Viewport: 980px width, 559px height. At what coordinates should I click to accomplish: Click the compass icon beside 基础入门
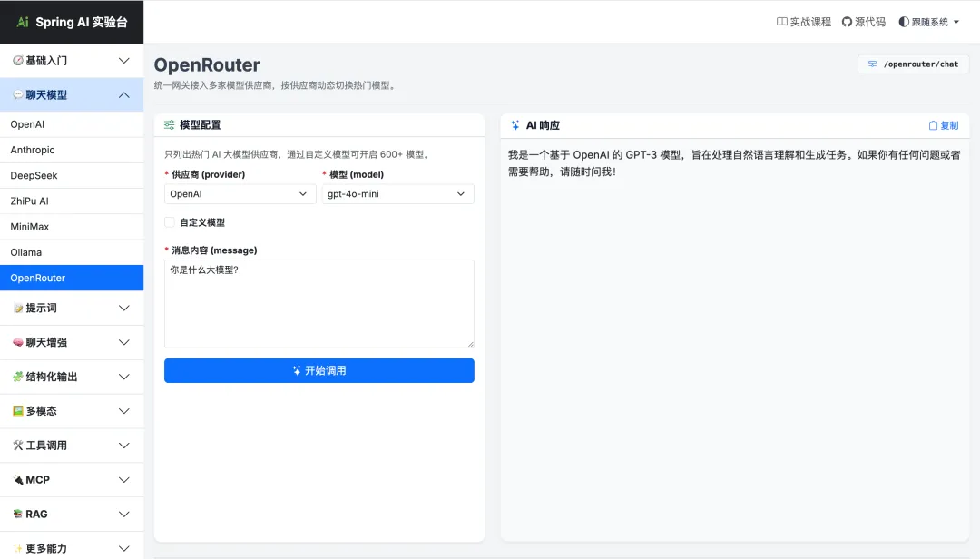click(18, 61)
